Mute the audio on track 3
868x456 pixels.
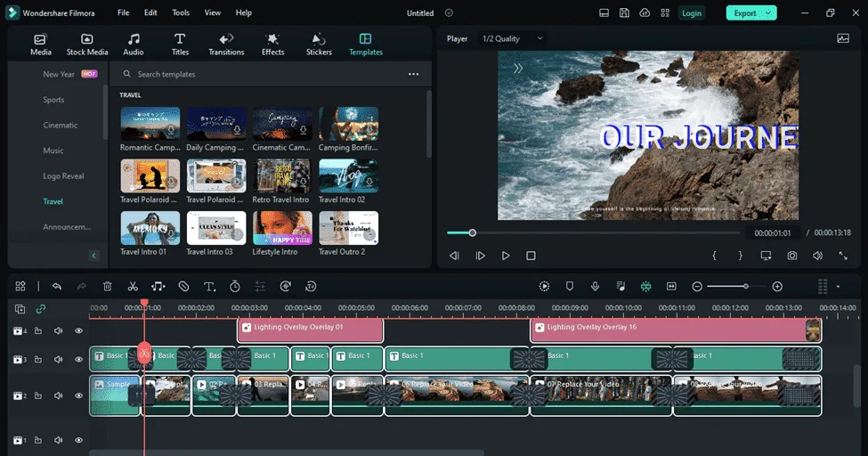point(58,359)
